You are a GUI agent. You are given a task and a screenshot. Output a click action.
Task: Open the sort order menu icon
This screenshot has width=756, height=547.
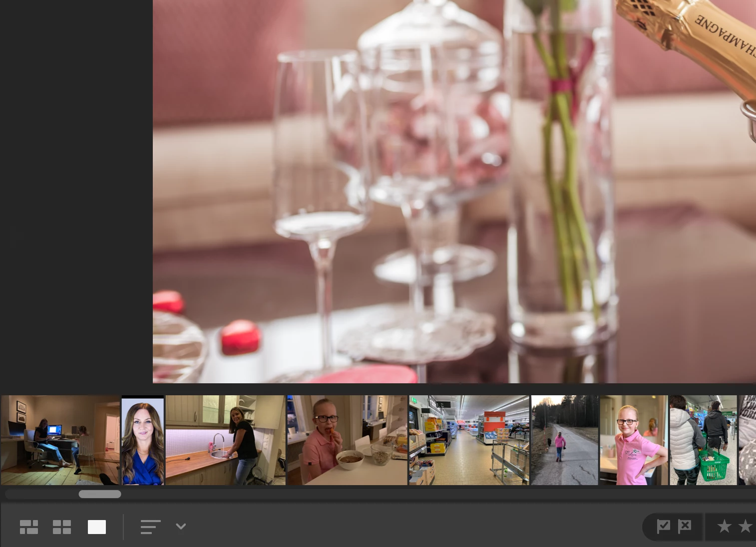(x=150, y=527)
